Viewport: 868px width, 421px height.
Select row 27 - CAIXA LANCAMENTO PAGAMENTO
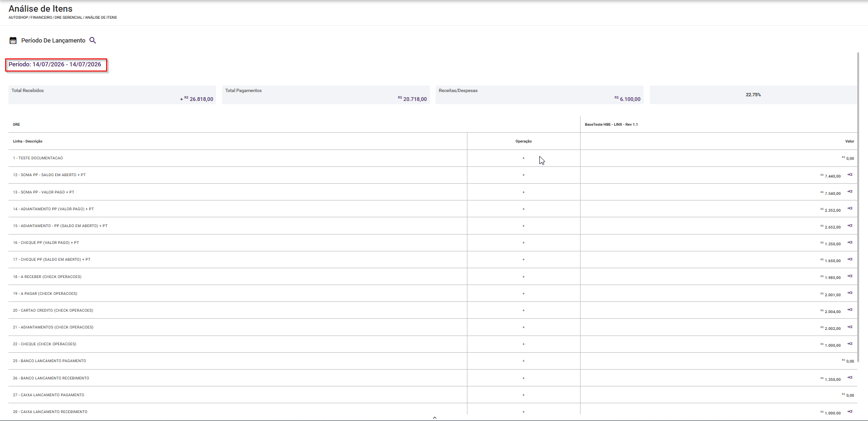point(433,395)
